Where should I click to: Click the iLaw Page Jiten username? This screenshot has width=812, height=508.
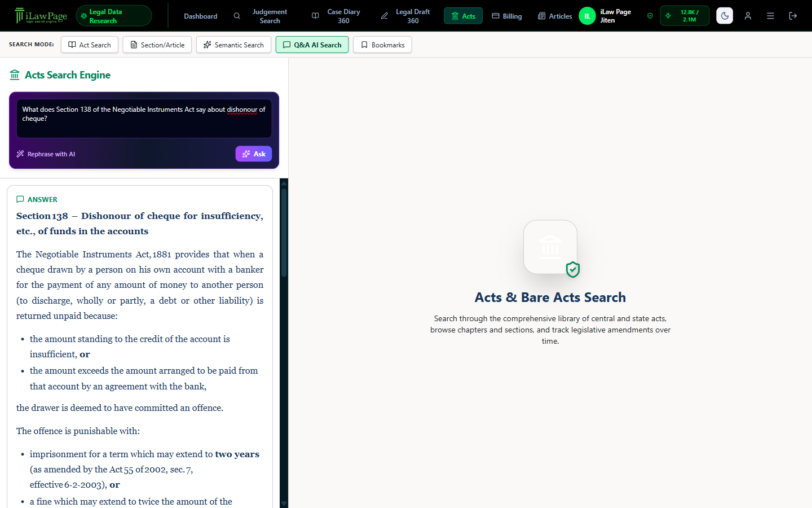(615, 16)
